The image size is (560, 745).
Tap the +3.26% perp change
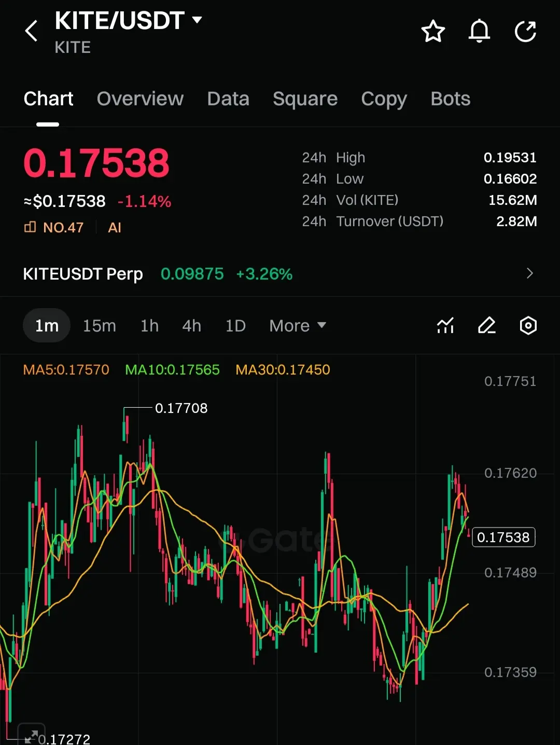264,273
